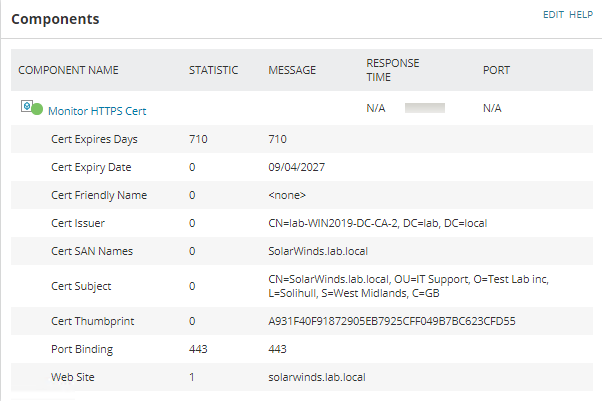The image size is (602, 401).
Task: Select the Port Binding row label
Action: coord(82,349)
